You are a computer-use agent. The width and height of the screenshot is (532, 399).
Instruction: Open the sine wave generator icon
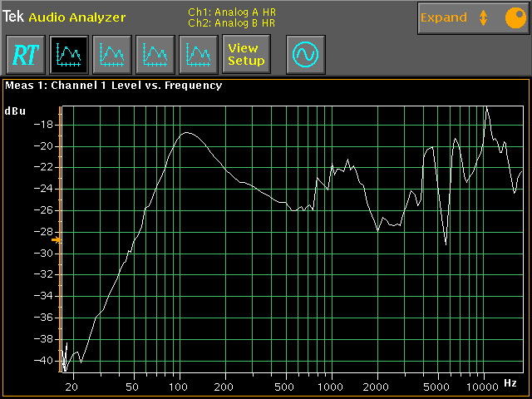[x=305, y=55]
